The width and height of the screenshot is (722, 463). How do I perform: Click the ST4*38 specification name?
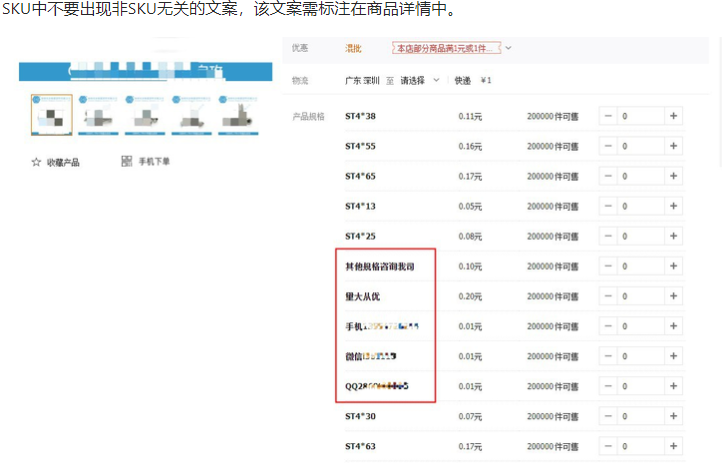360,116
